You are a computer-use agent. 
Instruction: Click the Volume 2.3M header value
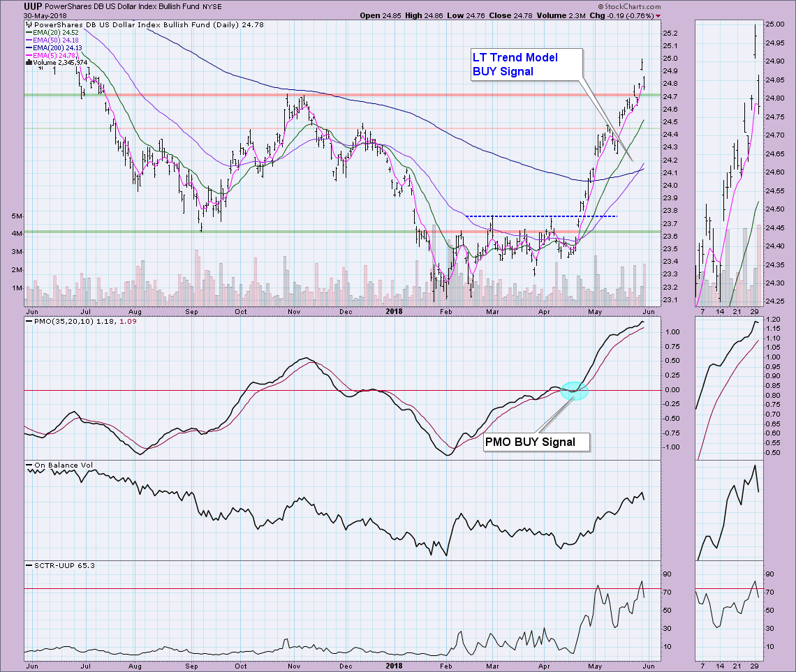point(561,16)
